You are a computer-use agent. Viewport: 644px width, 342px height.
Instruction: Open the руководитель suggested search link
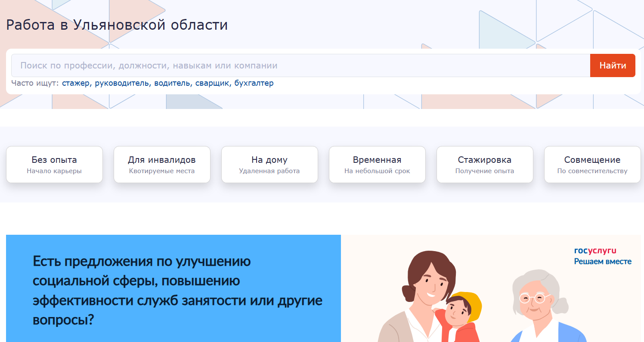click(x=122, y=83)
